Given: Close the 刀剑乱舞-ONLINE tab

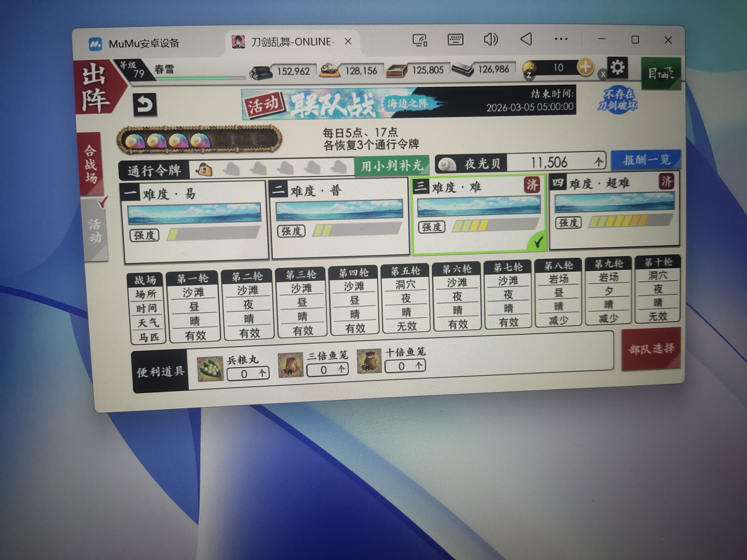Looking at the screenshot, I should point(348,41).
